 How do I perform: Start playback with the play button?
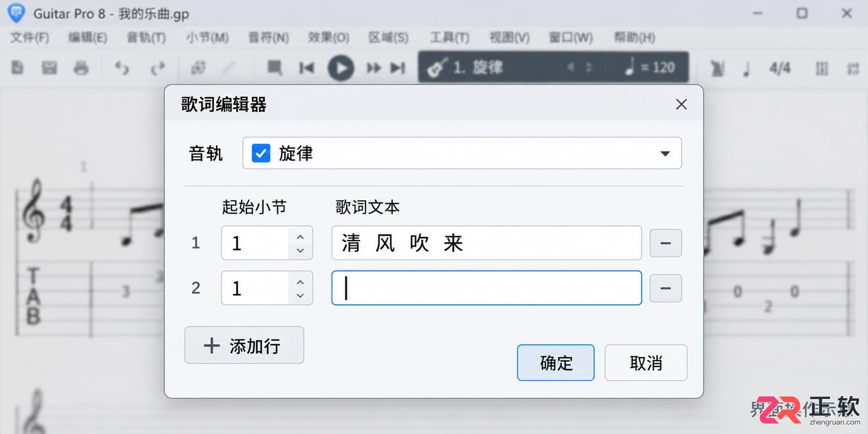pyautogui.click(x=341, y=68)
